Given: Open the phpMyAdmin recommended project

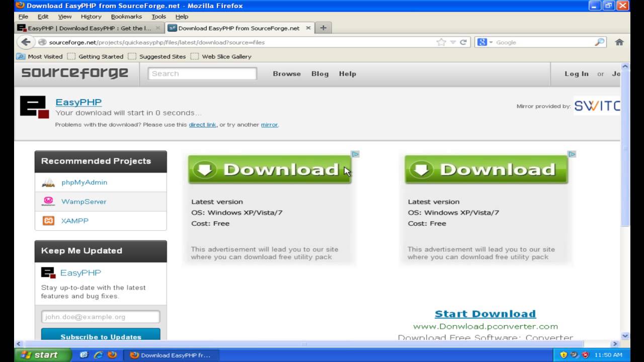Looking at the screenshot, I should click(84, 183).
